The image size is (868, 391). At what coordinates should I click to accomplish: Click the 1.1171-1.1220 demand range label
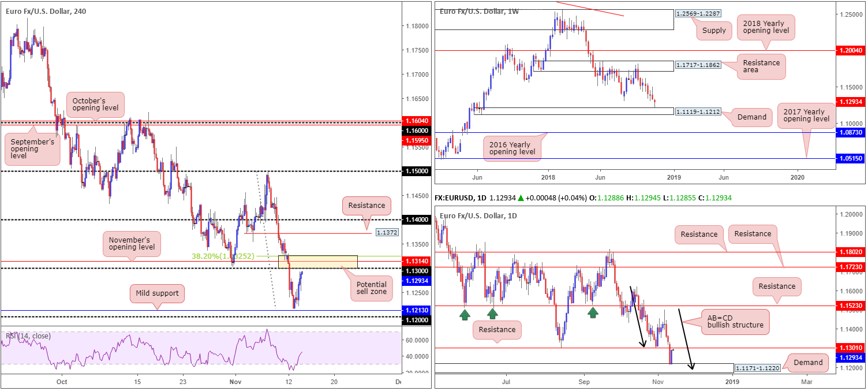tap(758, 367)
